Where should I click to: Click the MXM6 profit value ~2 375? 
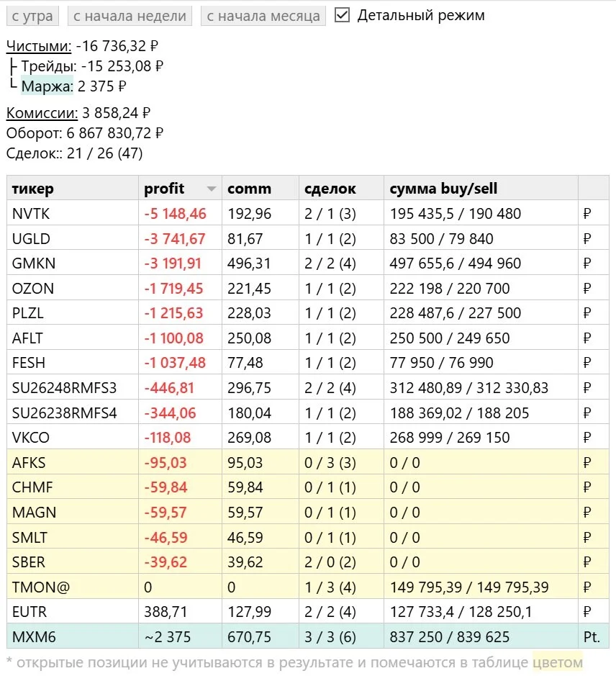[x=167, y=636]
